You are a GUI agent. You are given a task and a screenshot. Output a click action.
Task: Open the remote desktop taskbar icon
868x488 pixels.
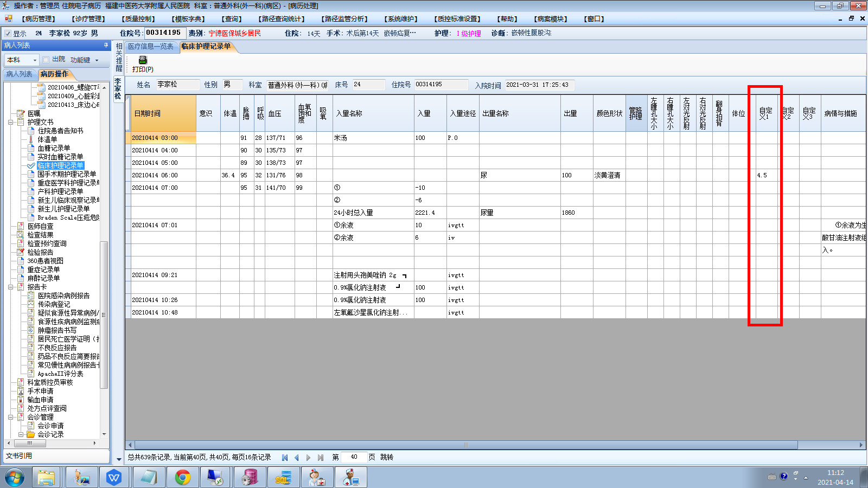tap(215, 478)
